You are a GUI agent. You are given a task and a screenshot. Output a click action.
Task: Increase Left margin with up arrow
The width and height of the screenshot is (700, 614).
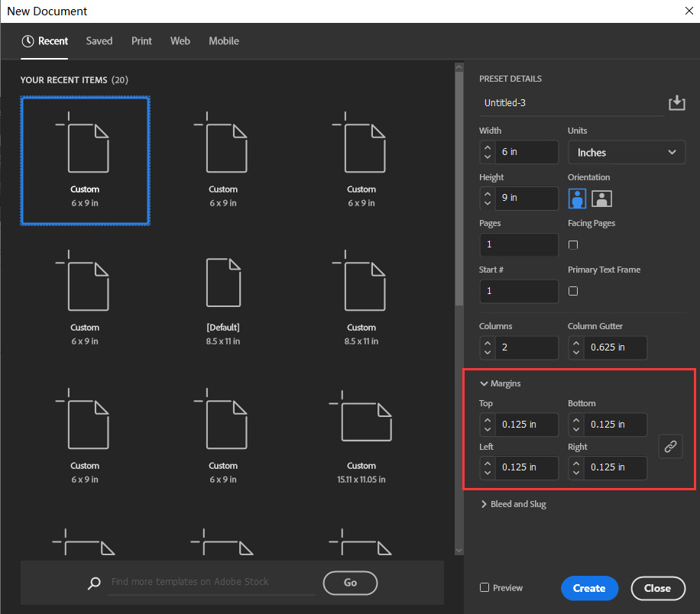(x=488, y=463)
